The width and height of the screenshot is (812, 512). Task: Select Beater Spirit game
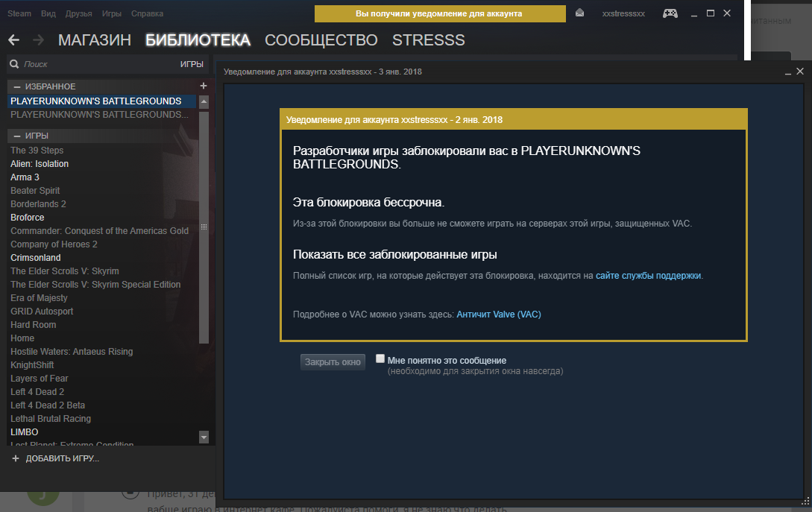35,191
